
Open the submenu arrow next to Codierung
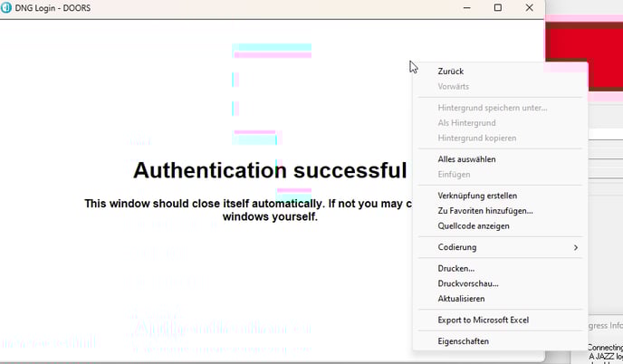[575, 247]
